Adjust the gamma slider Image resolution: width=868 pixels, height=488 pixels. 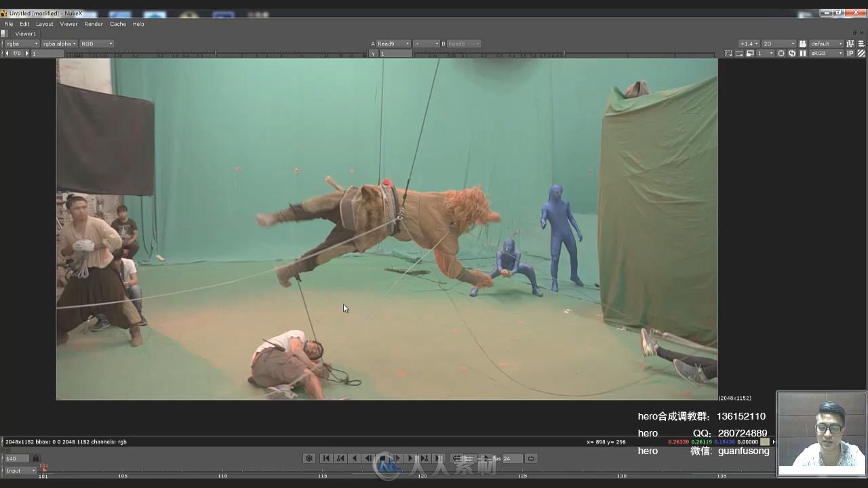click(x=563, y=54)
